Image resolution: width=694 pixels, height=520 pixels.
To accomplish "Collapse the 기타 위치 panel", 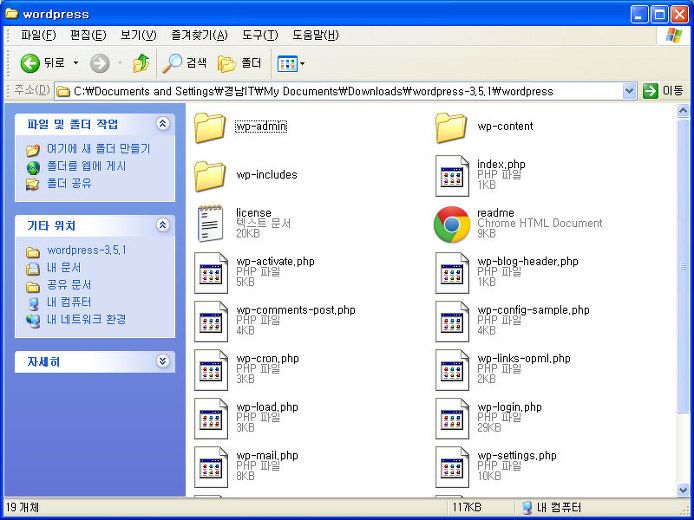I will coord(163,225).
